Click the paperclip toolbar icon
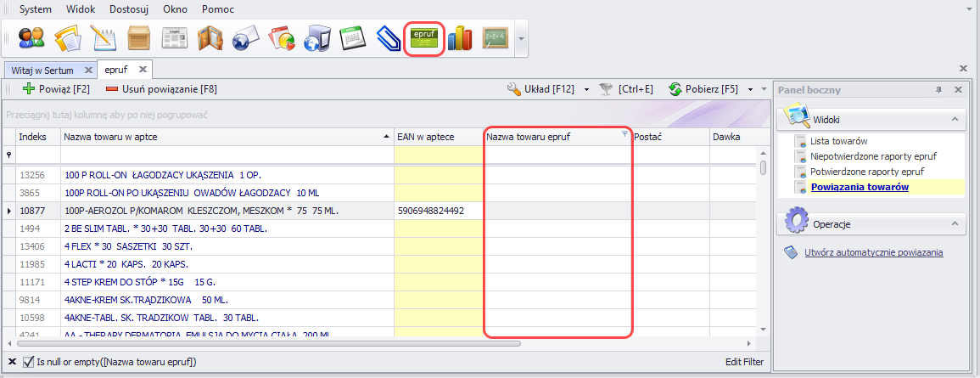The height and width of the screenshot is (378, 980). pos(388,38)
